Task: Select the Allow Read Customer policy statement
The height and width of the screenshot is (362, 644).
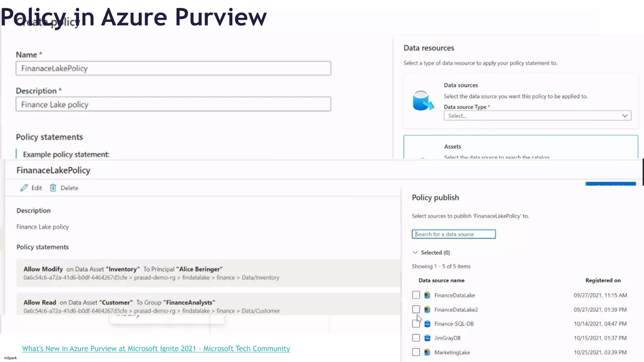Action: [208, 304]
